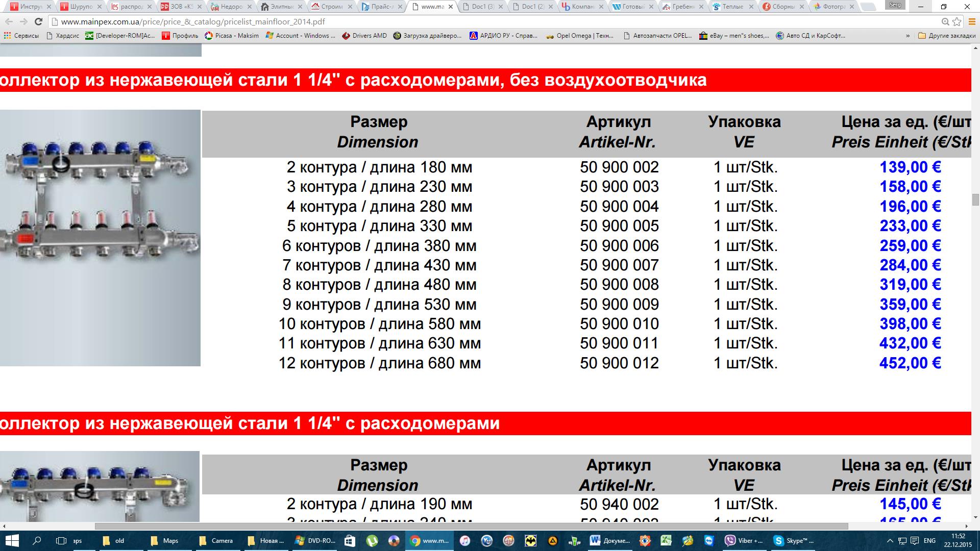Reload the page with the refresh icon
The height and width of the screenshot is (551, 980).
(38, 22)
